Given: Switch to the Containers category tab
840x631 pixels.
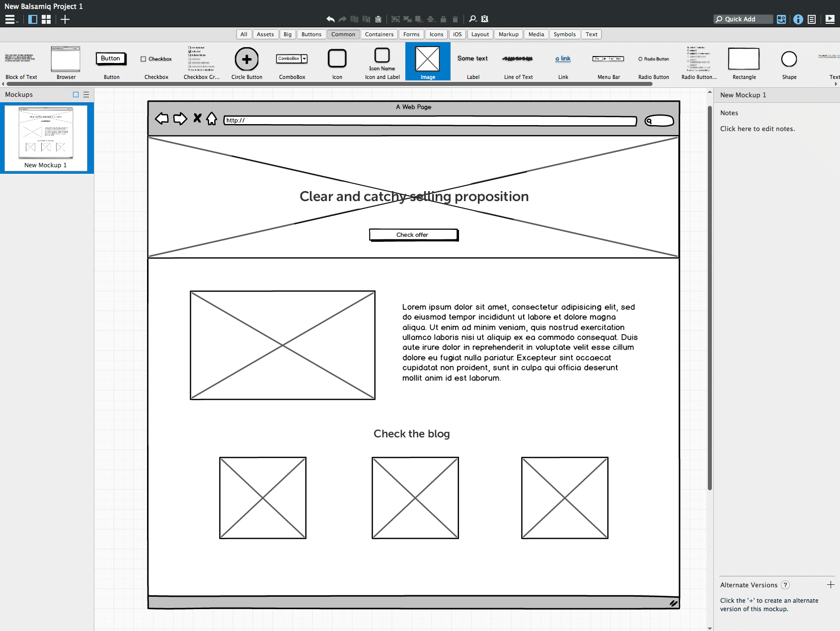Looking at the screenshot, I should click(x=379, y=34).
